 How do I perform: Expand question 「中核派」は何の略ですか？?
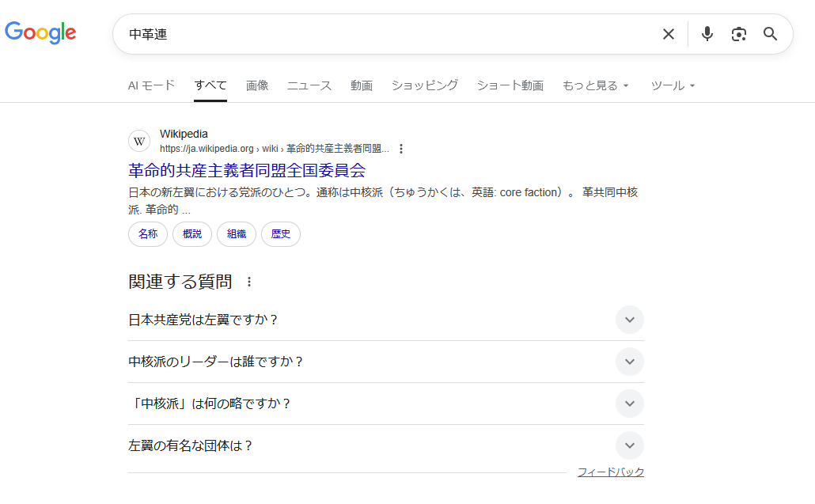(629, 404)
